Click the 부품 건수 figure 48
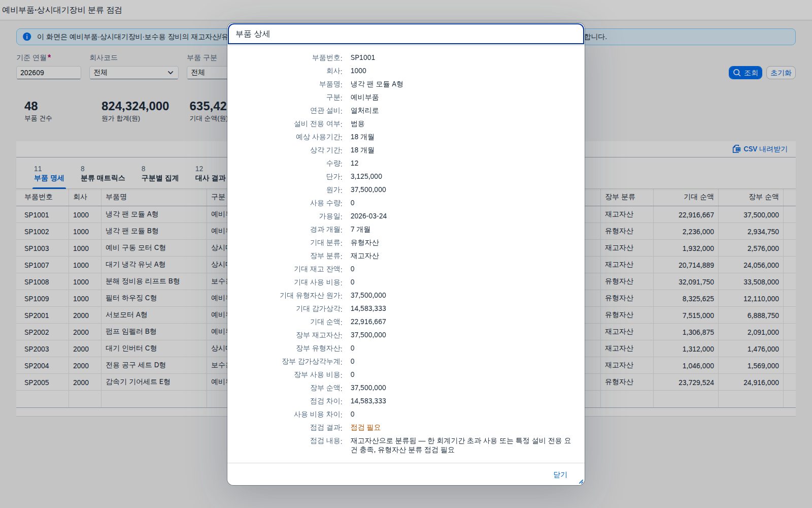 tap(31, 106)
